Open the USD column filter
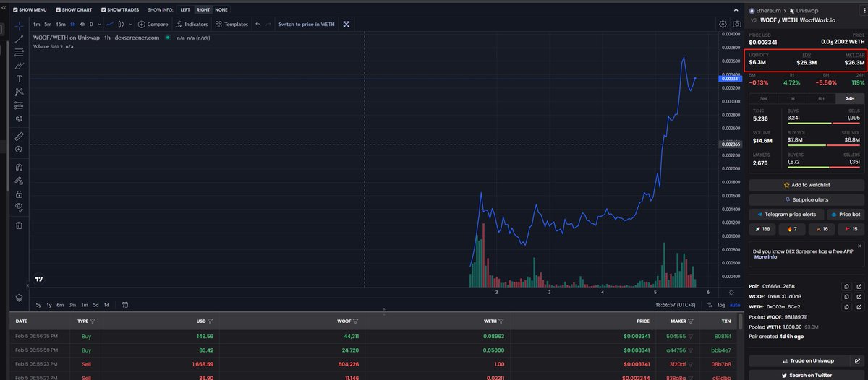The height and width of the screenshot is (380, 868). tap(210, 321)
